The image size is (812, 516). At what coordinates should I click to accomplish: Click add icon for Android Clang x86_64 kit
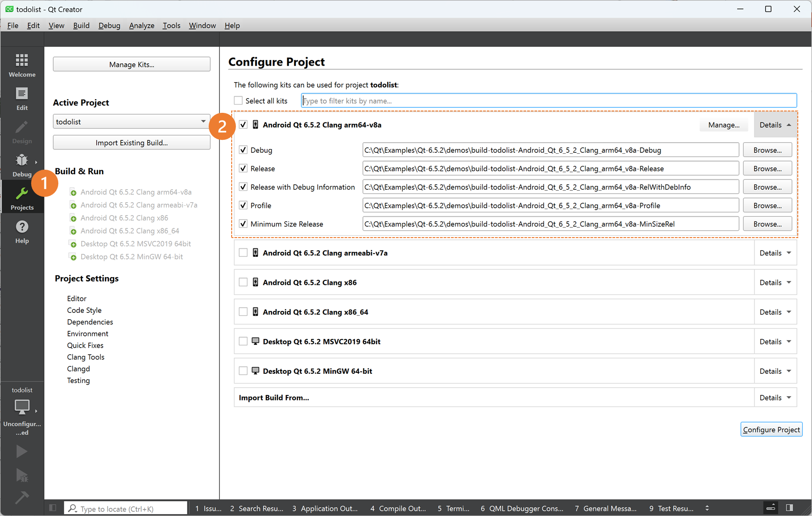click(73, 231)
